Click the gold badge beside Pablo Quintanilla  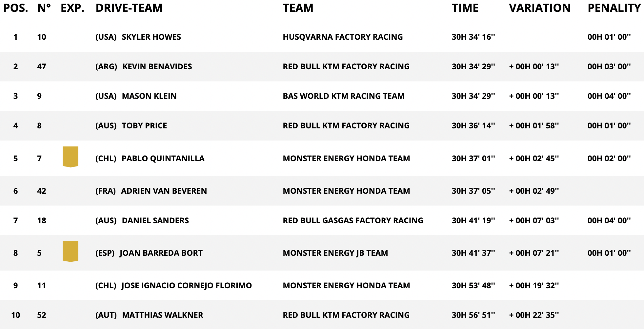coord(70,157)
